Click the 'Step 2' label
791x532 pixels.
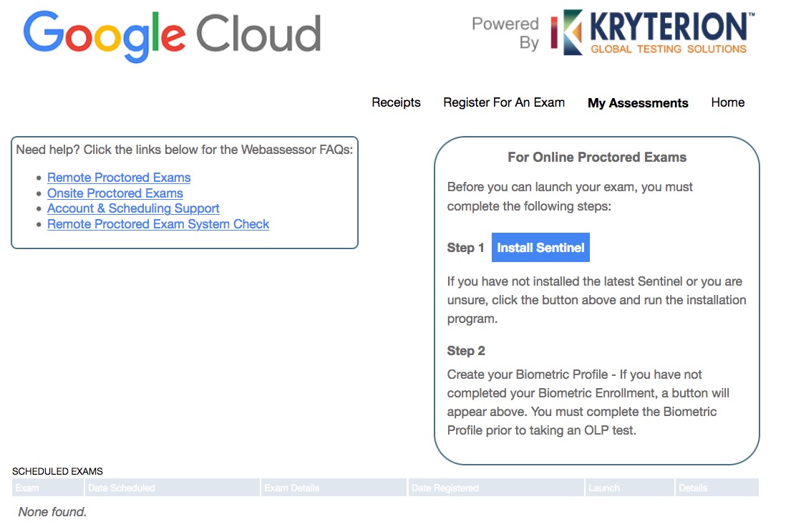pos(465,351)
